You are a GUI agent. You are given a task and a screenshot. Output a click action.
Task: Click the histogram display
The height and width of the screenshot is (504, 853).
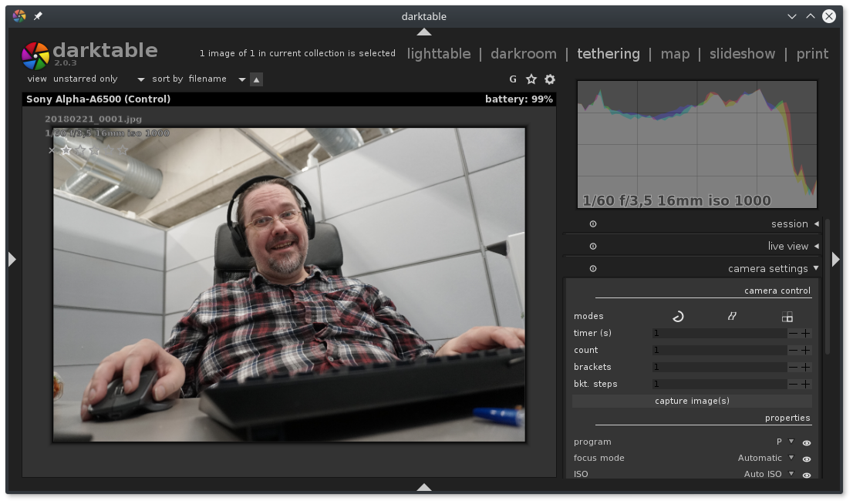(697, 144)
